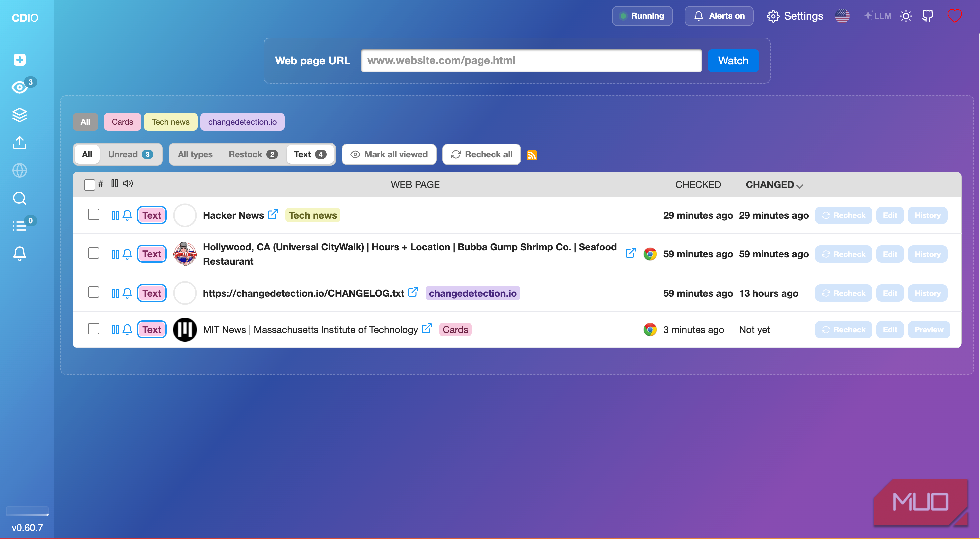Viewport: 980px width, 539px height.
Task: Open the globe icon in sidebar
Action: tap(19, 170)
